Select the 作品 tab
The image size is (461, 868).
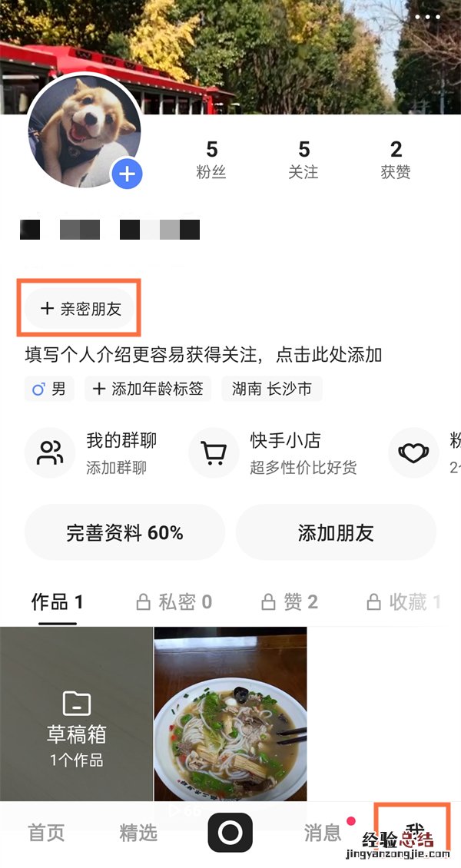[x=57, y=601]
